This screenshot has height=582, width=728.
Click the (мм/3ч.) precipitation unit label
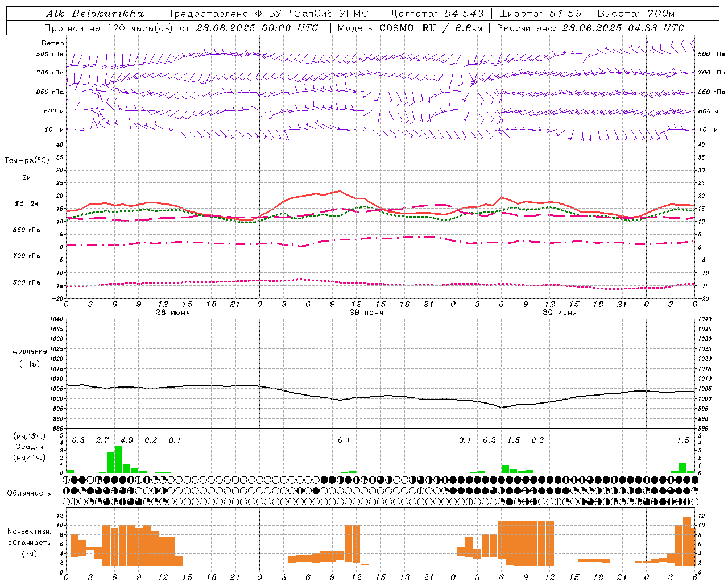point(29,436)
